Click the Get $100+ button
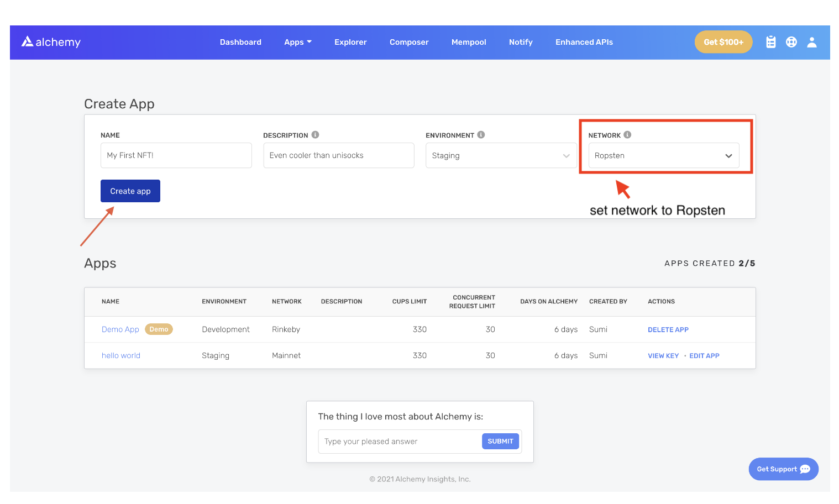Image resolution: width=839 pixels, height=504 pixels. coord(723,42)
